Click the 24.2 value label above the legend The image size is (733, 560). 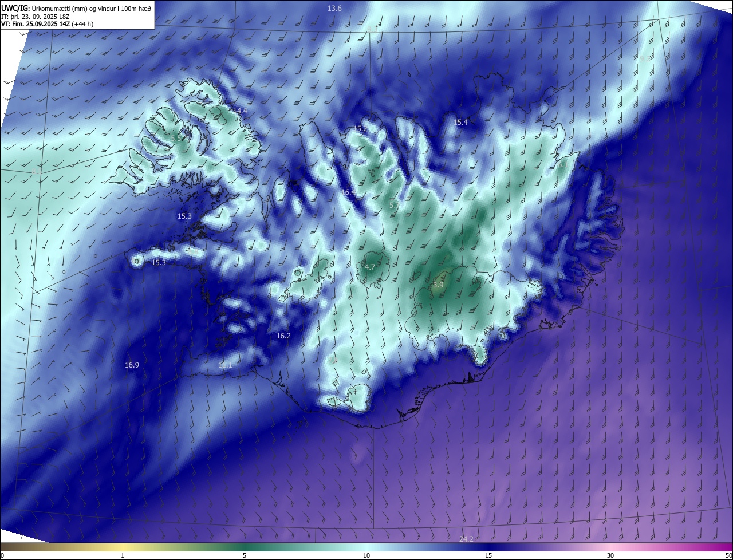point(466,539)
